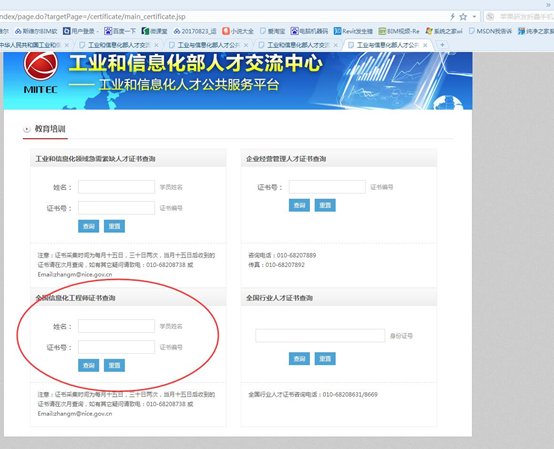Image resolution: width=554 pixels, height=449 pixels.
Task: Click 查询 button in 急需紧缺人才证书查询 section
Action: [x=88, y=226]
